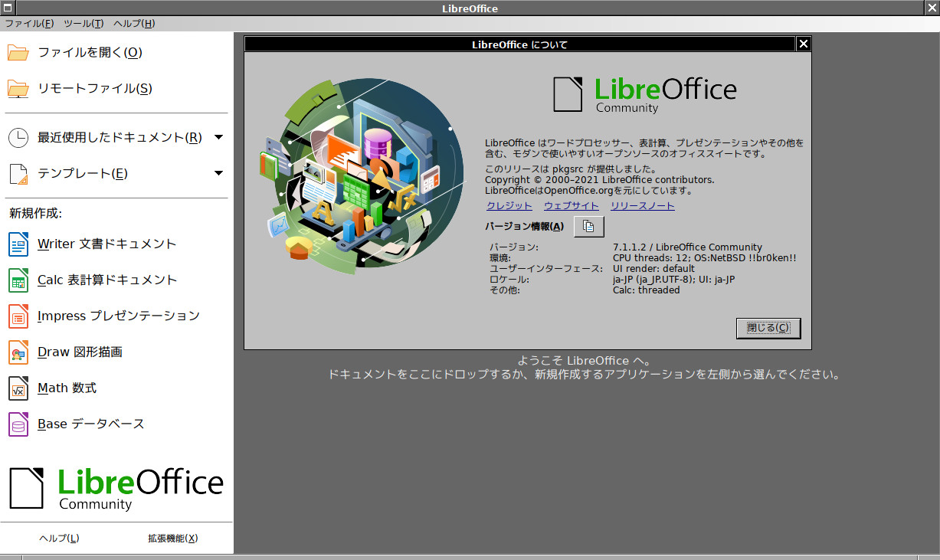Click the Impress presentation icon
The image size is (940, 560).
[18, 316]
